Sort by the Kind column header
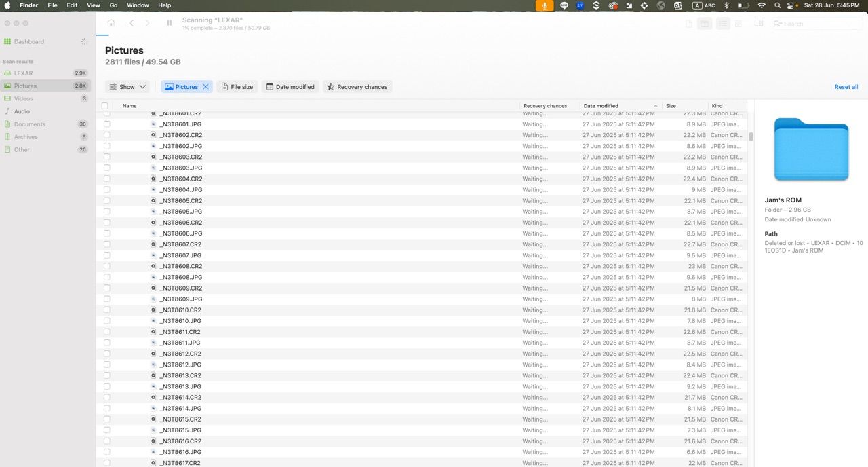Screen dimensions: 868x467 (x=728, y=106)
